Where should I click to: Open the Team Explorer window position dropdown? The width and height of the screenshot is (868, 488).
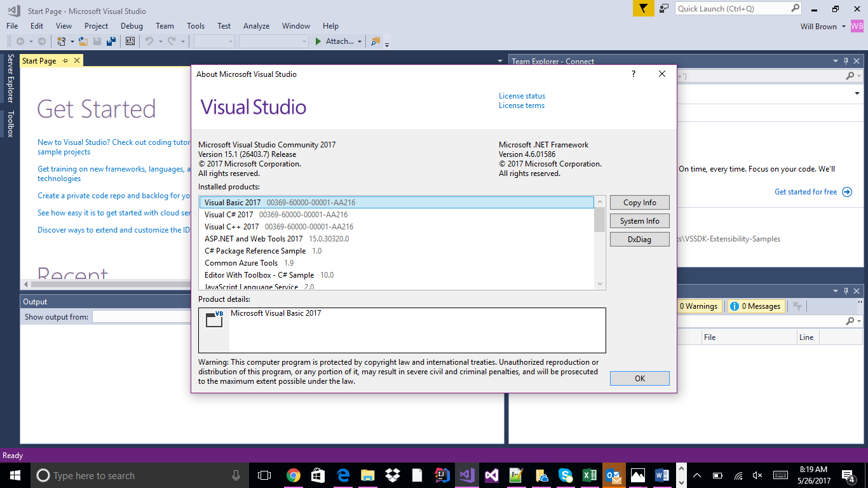836,61
